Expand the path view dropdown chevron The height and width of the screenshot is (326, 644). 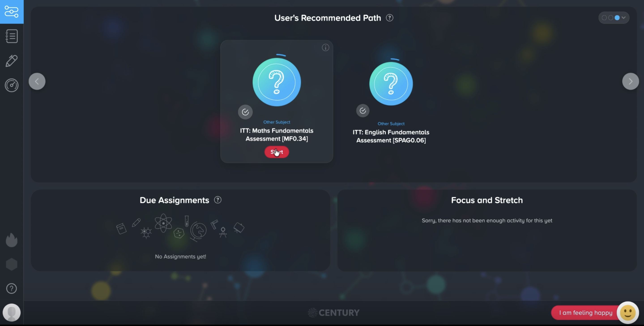[x=623, y=18]
